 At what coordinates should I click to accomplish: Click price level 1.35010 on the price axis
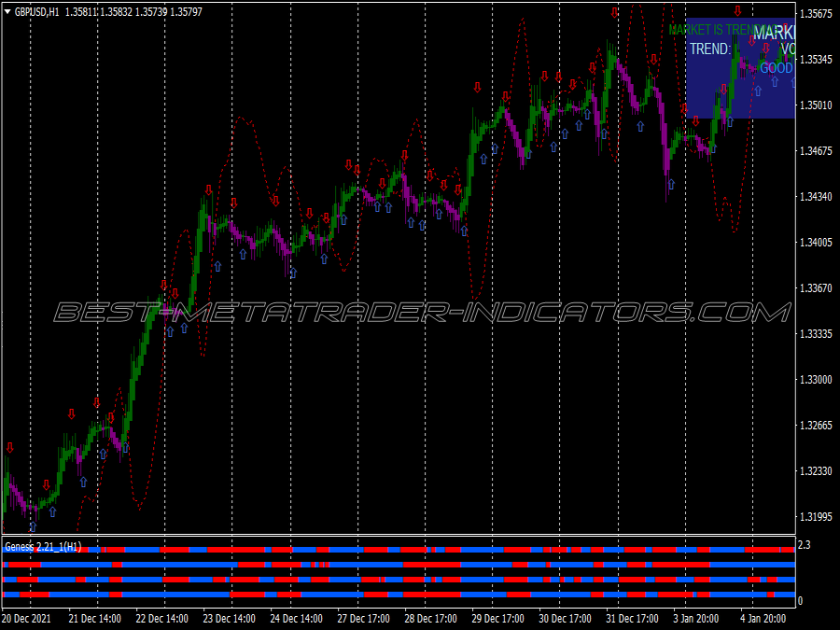point(816,105)
